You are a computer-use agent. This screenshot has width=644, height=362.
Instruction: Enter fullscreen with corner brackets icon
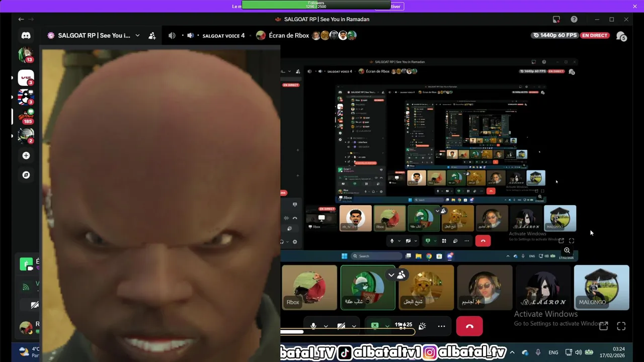click(621, 326)
